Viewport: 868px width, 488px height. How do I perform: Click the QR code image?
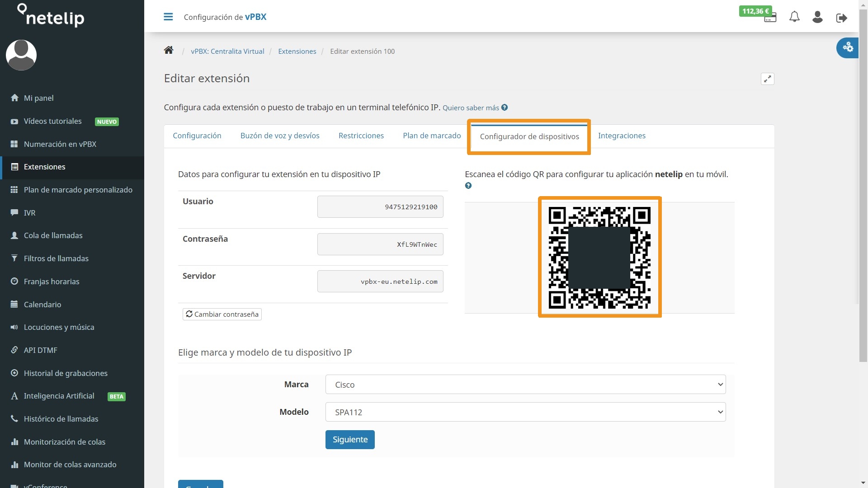coord(599,258)
